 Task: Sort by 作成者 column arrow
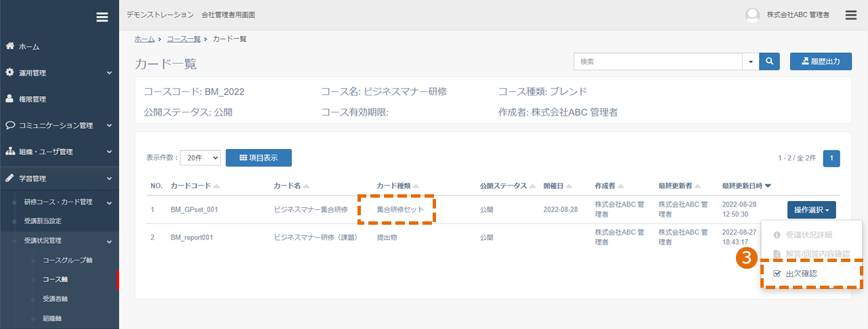[x=621, y=185]
